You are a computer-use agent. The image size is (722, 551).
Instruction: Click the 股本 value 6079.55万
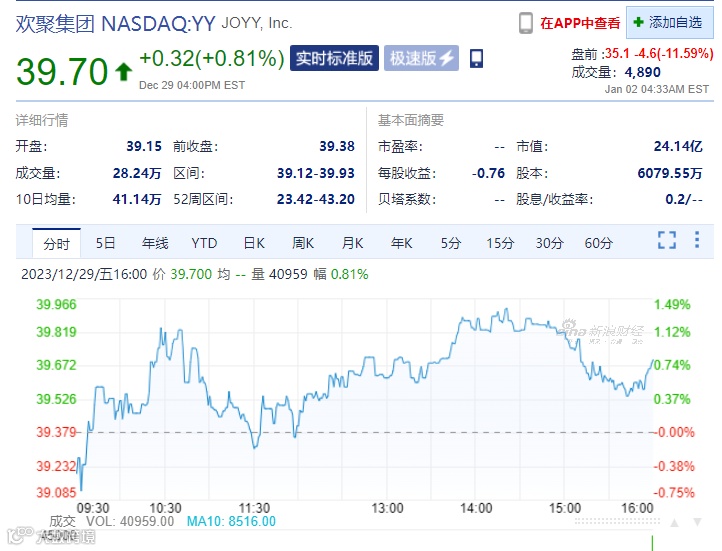point(670,173)
